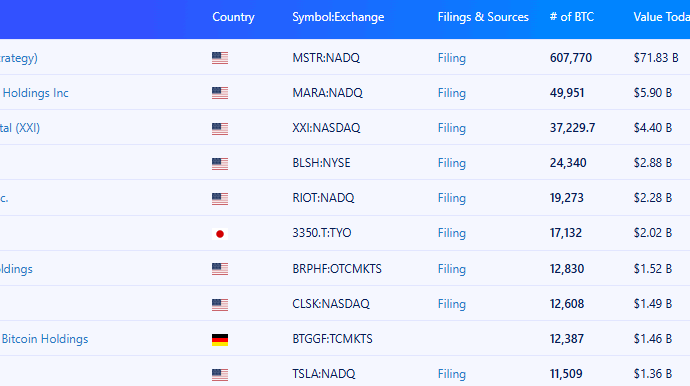Click the Japan flag in the 3350.T:TYO row
Screen dimensions: 690x386
[x=220, y=234]
